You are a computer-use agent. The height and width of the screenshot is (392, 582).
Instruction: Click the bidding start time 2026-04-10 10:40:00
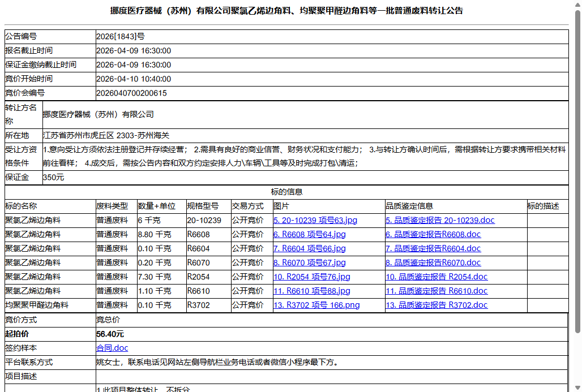pyautogui.click(x=134, y=79)
